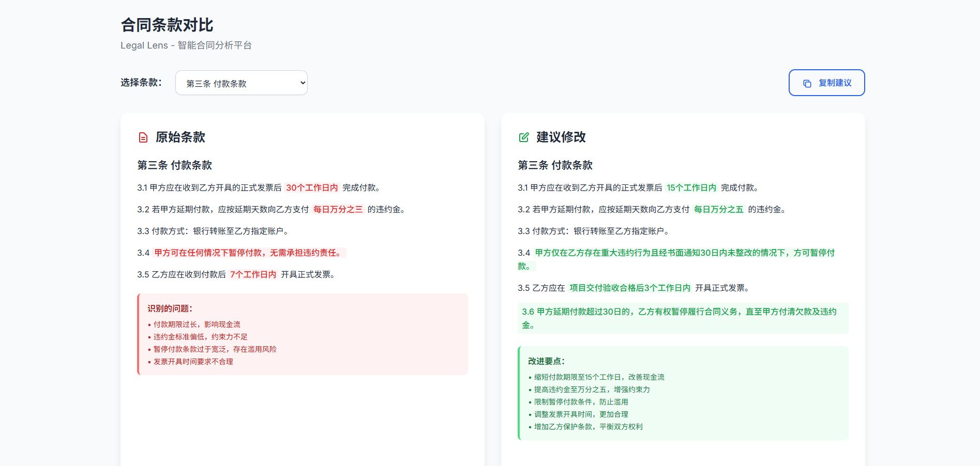The height and width of the screenshot is (466, 980).
Task: Click the 合同条款对比 page title
Action: click(167, 25)
